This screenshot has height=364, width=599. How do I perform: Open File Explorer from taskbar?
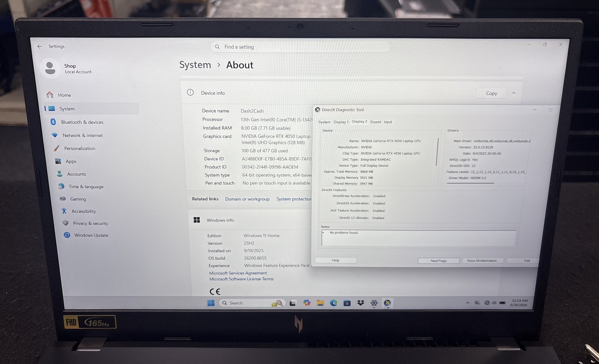[320, 303]
